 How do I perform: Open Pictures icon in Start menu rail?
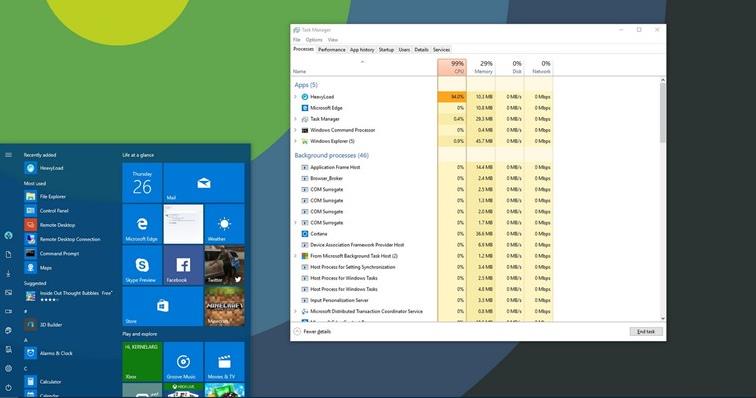coord(9,292)
